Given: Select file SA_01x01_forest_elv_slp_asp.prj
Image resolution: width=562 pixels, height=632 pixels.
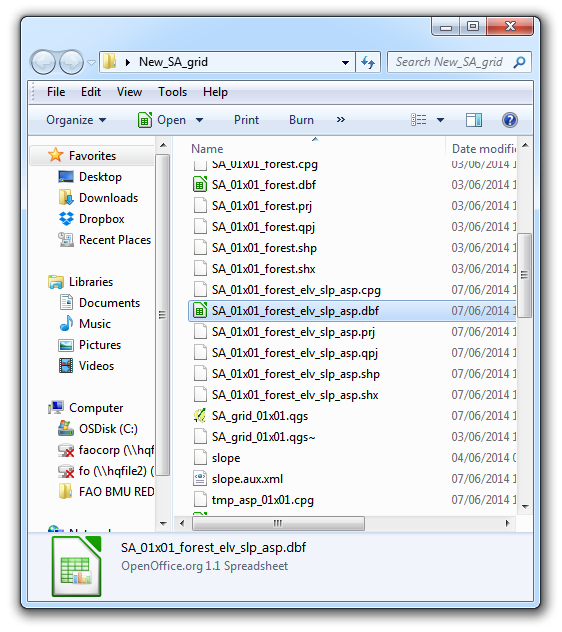Looking at the screenshot, I should (293, 332).
